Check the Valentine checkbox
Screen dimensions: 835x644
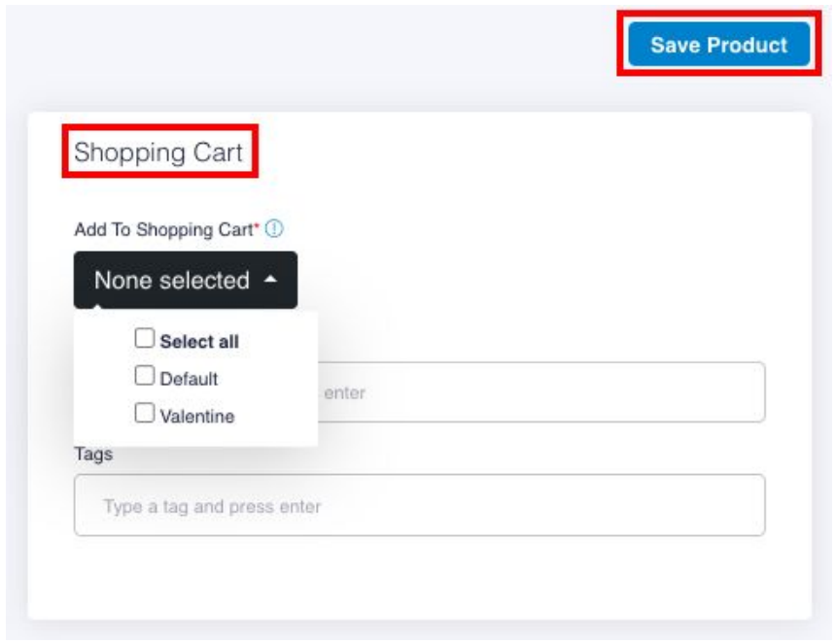tap(144, 413)
